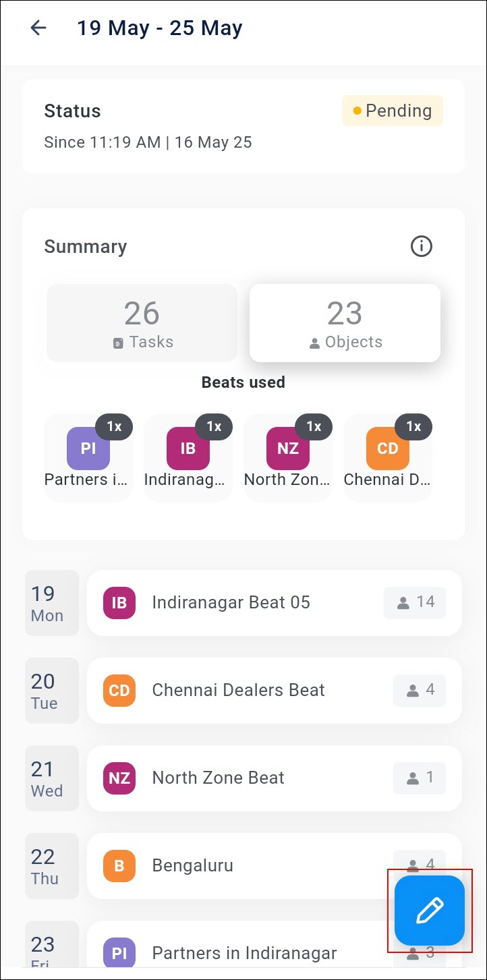Open the North Zone Beat entry
Image resolution: width=487 pixels, height=980 pixels.
[x=275, y=778]
